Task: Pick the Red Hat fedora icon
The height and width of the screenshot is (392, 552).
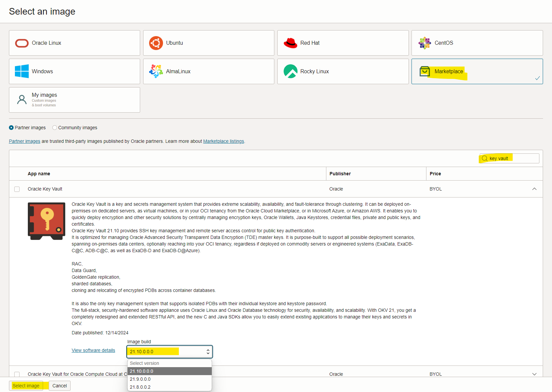Action: pyautogui.click(x=290, y=43)
